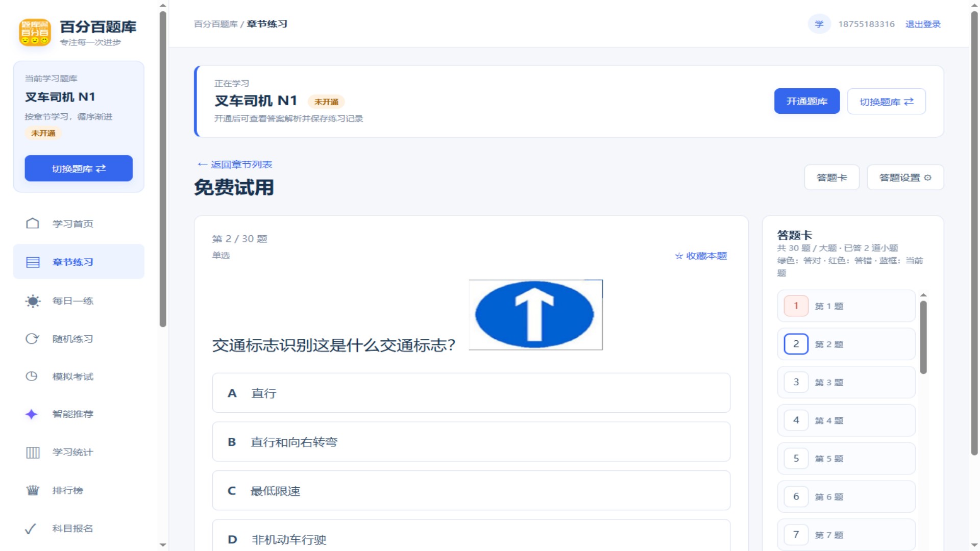The width and height of the screenshot is (980, 551).
Task: Jump to 第 6 题 in answer card
Action: point(846,496)
